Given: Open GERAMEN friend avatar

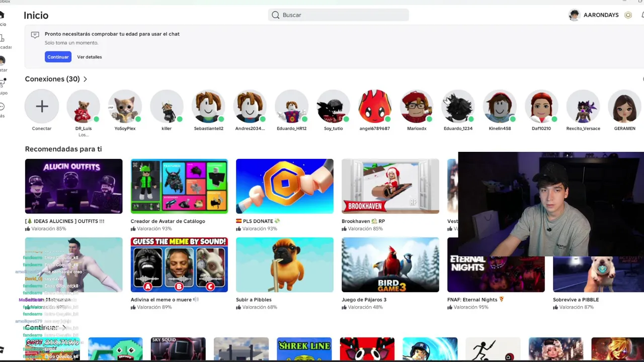Looking at the screenshot, I should tap(624, 106).
